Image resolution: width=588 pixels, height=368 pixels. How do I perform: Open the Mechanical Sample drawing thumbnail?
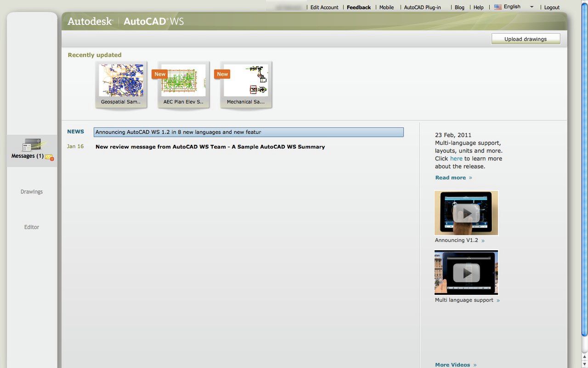tap(246, 85)
